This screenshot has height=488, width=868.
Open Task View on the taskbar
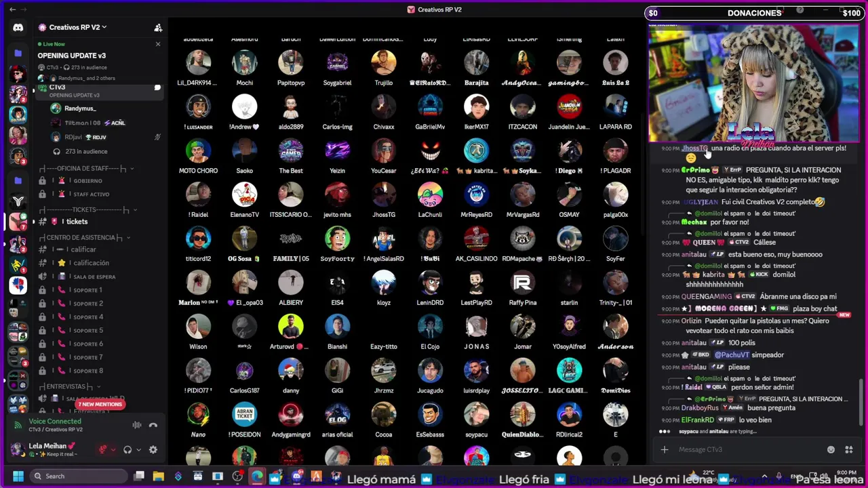point(139,476)
